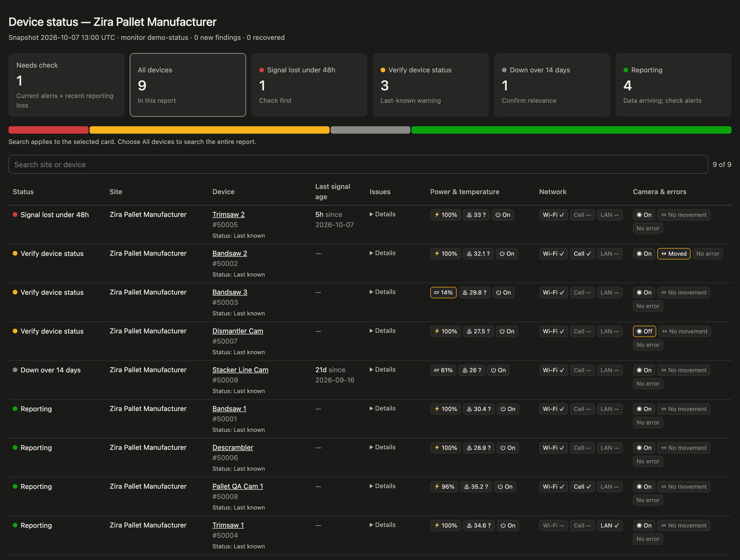This screenshot has height=560, width=740.
Task: Click the 35.2 temperature chip for Pallet QA Cam 1
Action: [476, 487]
